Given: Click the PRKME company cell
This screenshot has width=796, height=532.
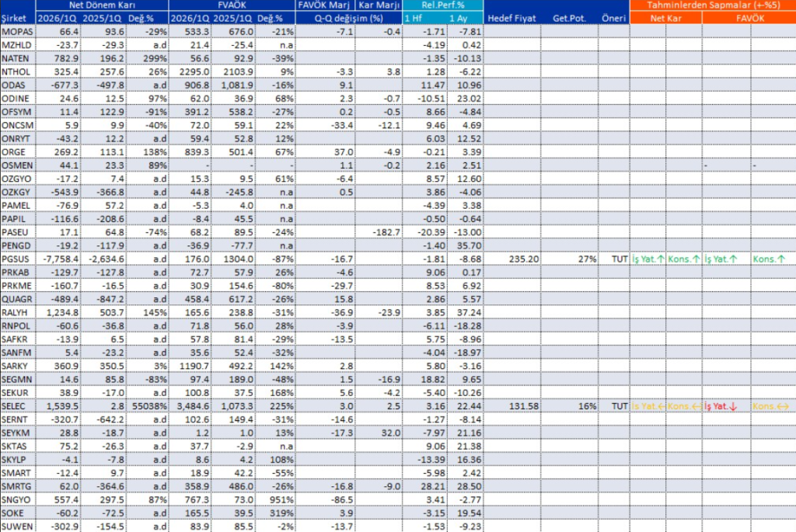Looking at the screenshot, I should click(17, 286).
